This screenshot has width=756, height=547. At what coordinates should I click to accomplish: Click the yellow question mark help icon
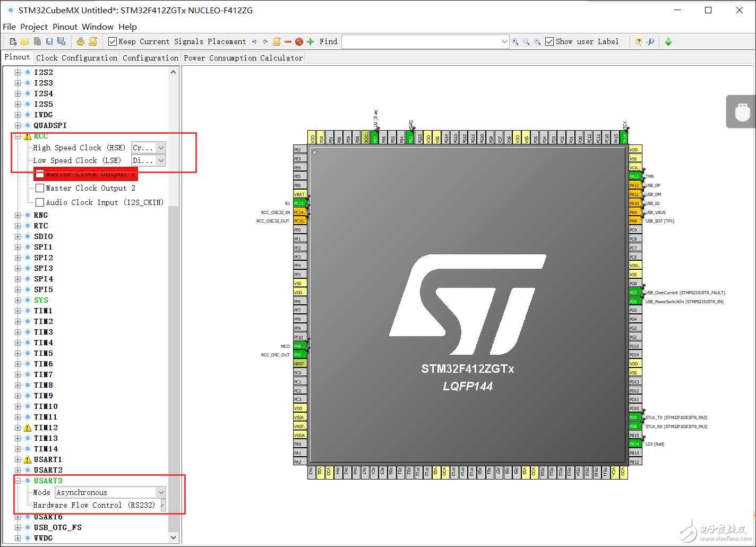[639, 41]
